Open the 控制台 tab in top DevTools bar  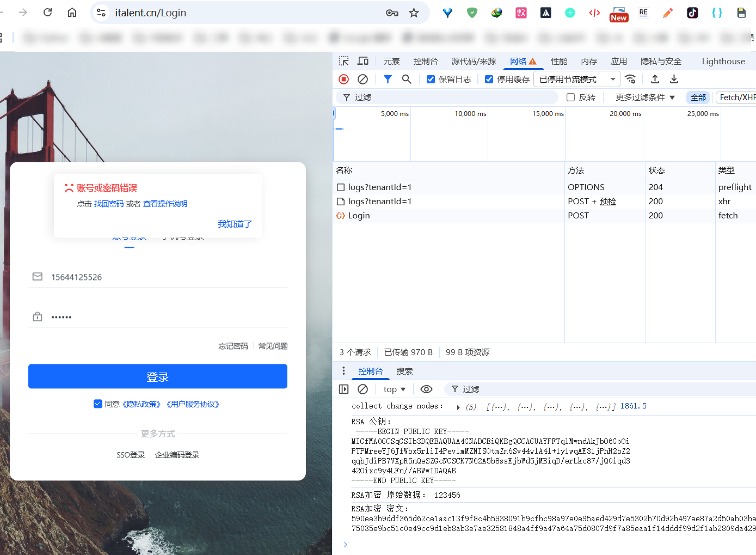(425, 62)
